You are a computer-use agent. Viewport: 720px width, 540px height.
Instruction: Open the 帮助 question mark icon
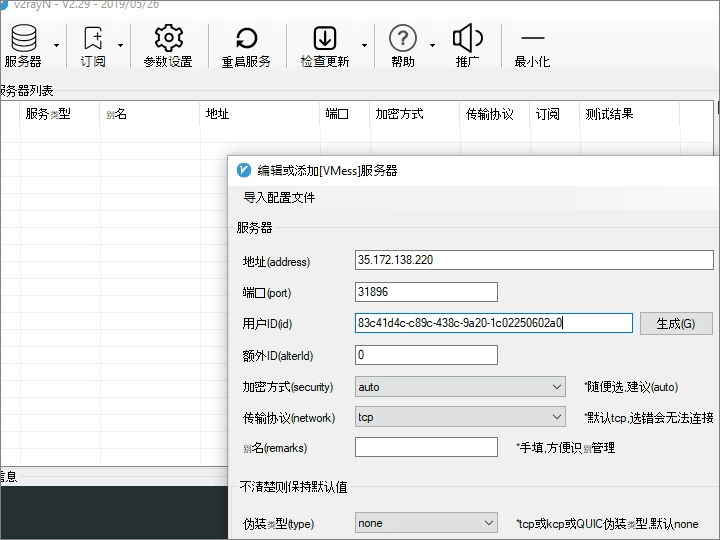[x=403, y=38]
